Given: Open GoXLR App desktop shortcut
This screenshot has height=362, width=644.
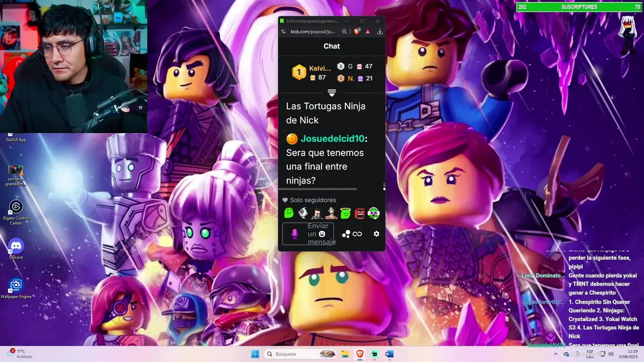Looking at the screenshot, I should [x=16, y=137].
